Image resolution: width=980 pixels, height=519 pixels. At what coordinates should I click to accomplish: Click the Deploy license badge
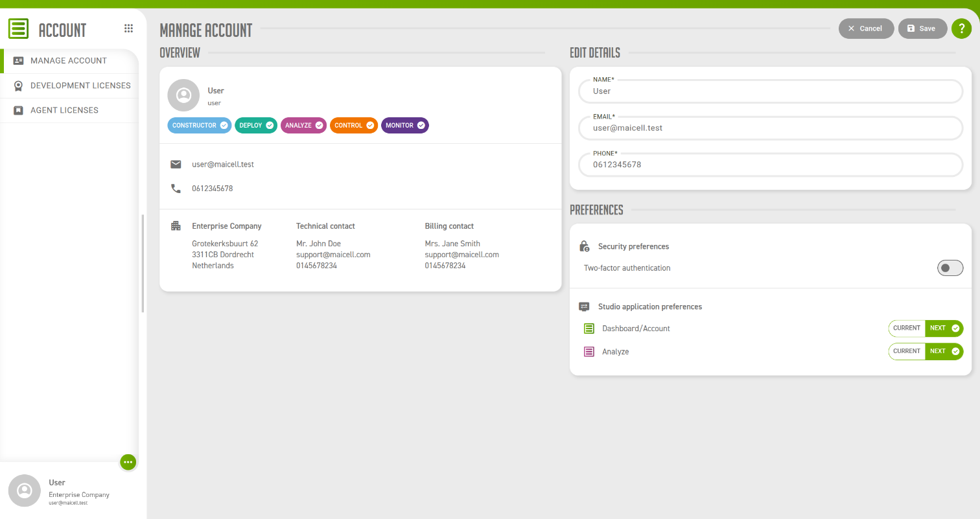coord(256,125)
